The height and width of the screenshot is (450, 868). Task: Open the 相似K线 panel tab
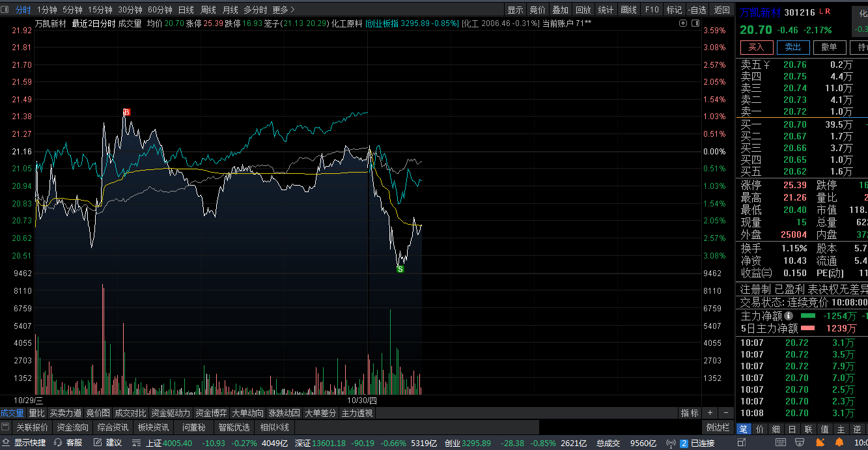click(274, 428)
